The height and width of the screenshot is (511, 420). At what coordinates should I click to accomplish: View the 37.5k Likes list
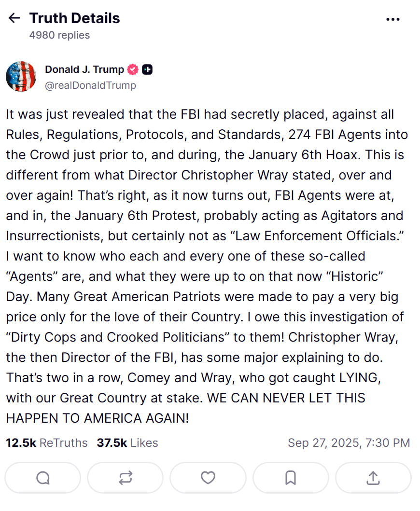[127, 442]
